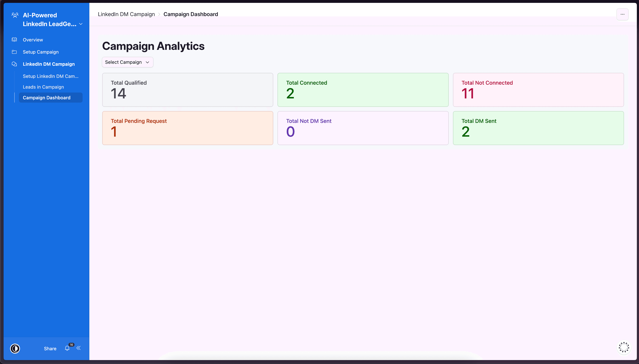Click the Setup Campaign folder icon

pyautogui.click(x=14, y=52)
